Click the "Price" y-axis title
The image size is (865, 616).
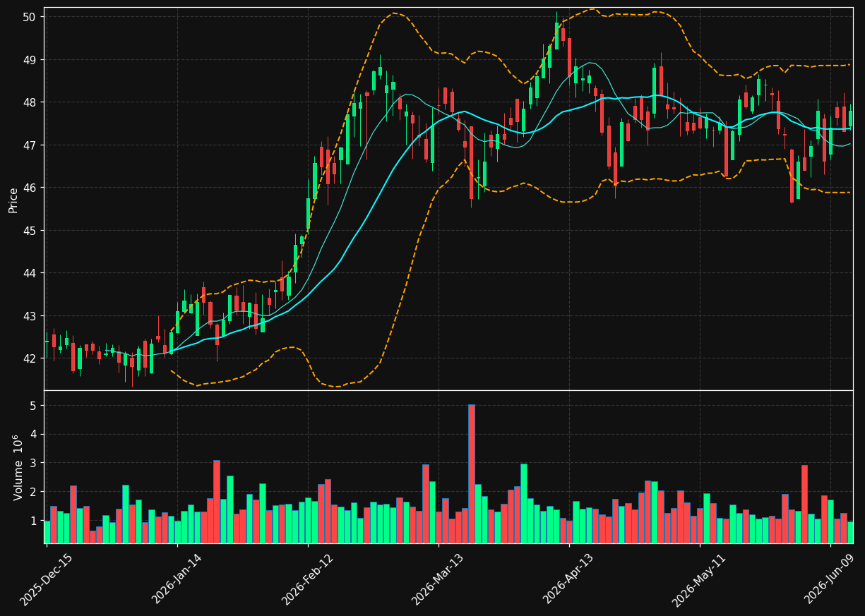pyautogui.click(x=13, y=200)
